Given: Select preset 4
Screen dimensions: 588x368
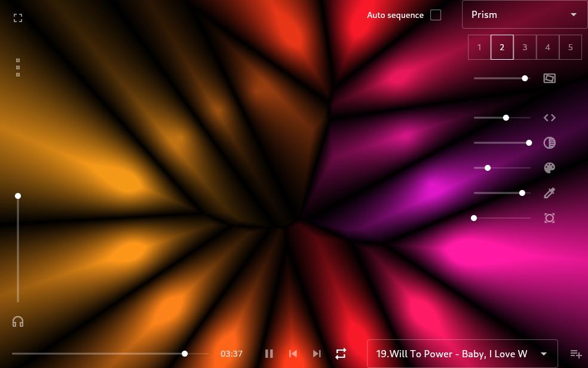Looking at the screenshot, I should [x=547, y=47].
